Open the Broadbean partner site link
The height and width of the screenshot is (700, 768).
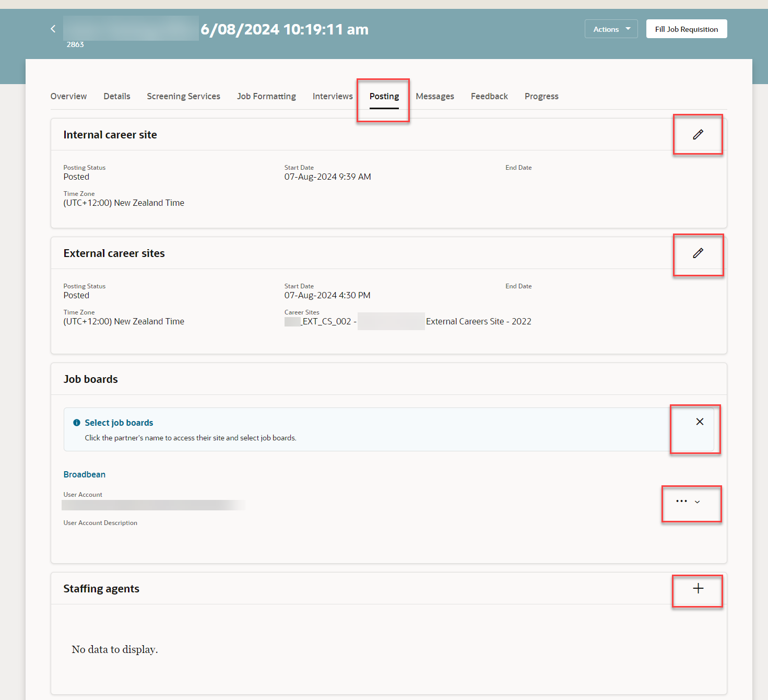84,474
